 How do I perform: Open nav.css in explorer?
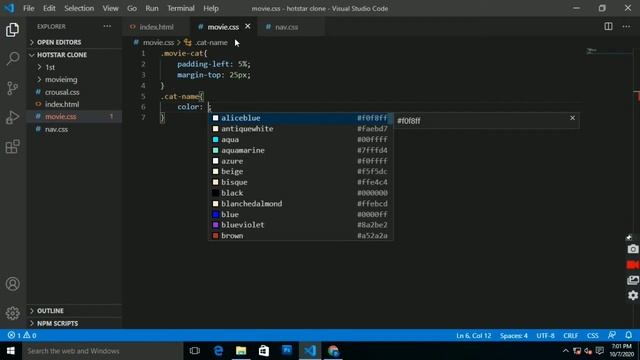[x=75, y=129]
